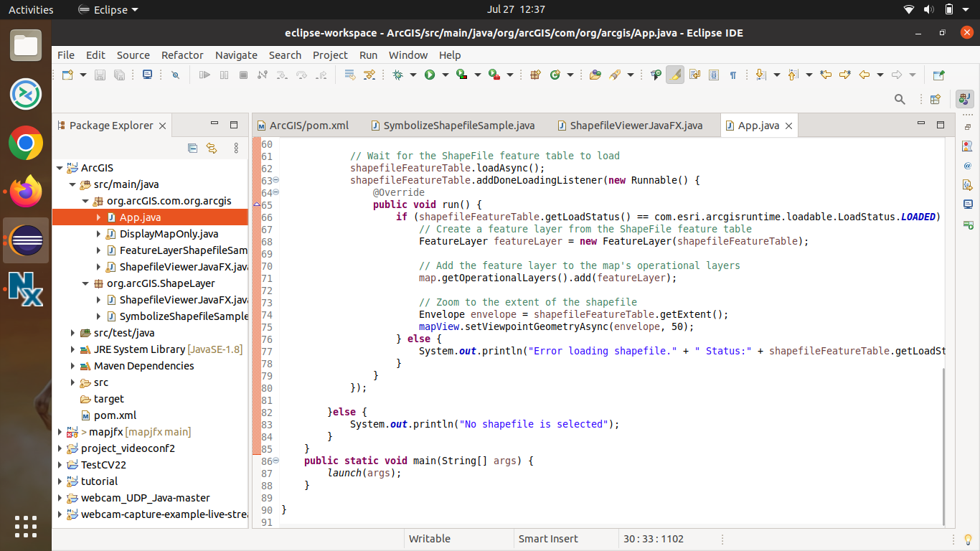The image size is (980, 551).
Task: Select DisplayMapOnly.java in Package Explorer
Action: (169, 234)
